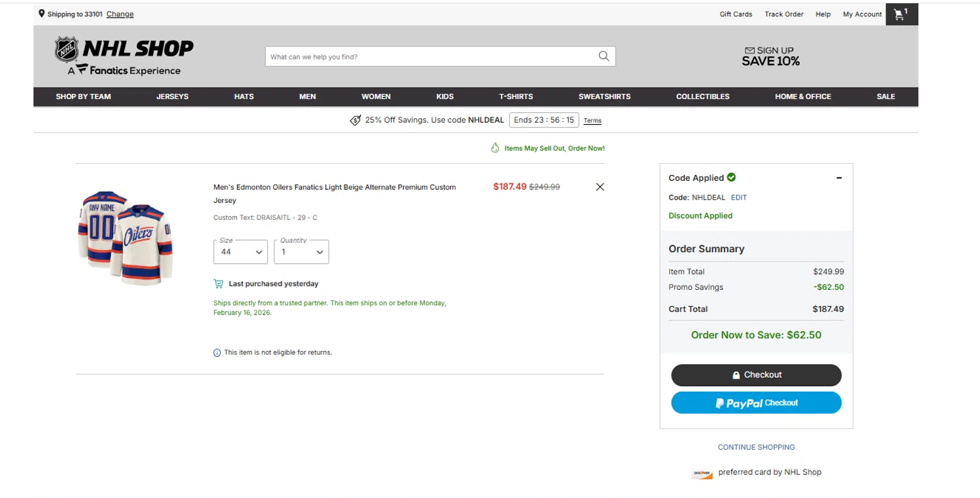The width and height of the screenshot is (980, 498).
Task: Open the Oilers jersey product title
Action: click(335, 193)
